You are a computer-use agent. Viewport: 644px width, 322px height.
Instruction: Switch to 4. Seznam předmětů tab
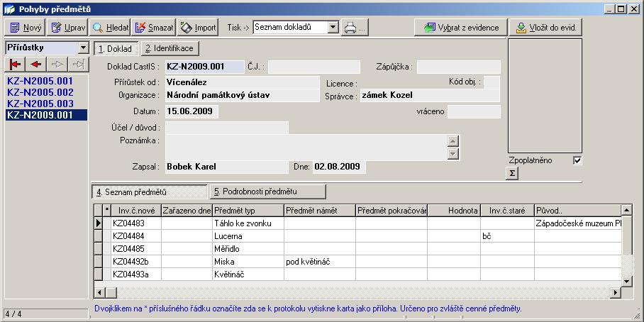pos(150,191)
